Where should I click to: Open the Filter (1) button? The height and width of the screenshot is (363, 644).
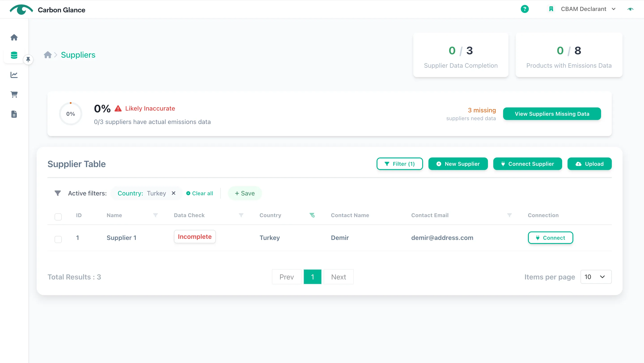point(400,164)
